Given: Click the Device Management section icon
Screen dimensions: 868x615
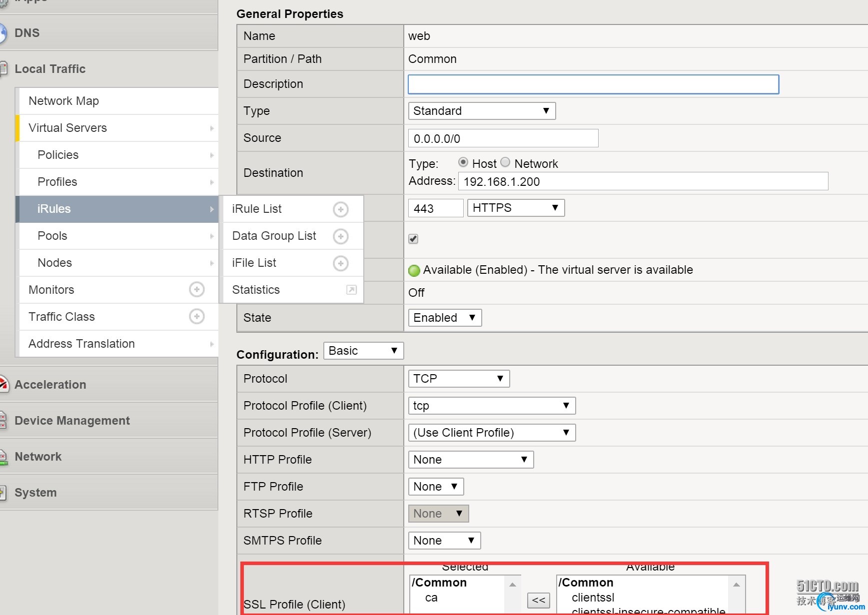Looking at the screenshot, I should coord(3,420).
